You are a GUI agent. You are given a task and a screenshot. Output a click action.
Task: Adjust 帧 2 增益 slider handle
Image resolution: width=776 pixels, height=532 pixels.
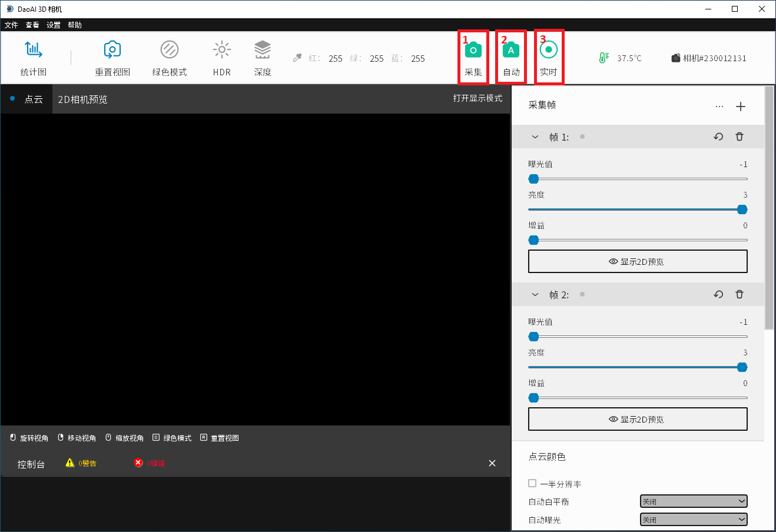(x=533, y=398)
